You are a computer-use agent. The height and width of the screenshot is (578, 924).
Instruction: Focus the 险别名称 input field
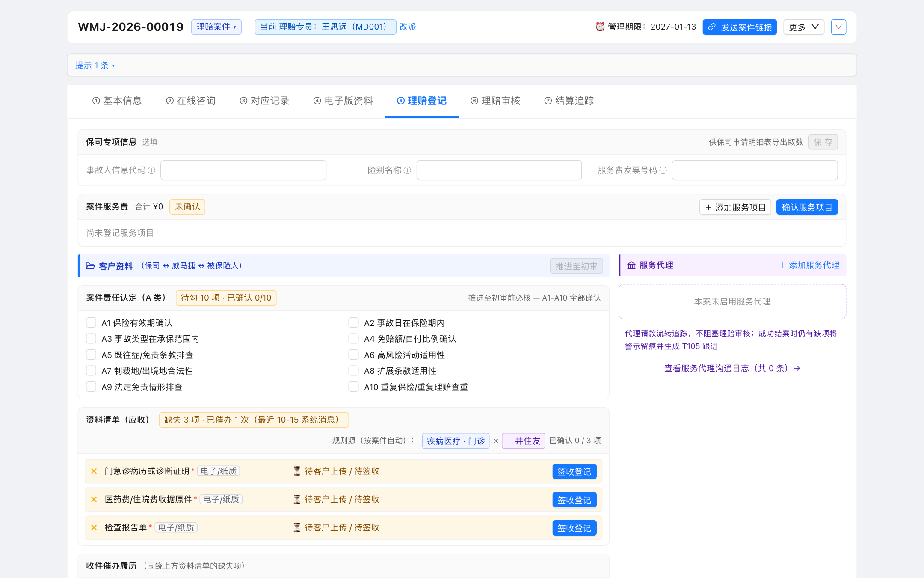coord(499,170)
